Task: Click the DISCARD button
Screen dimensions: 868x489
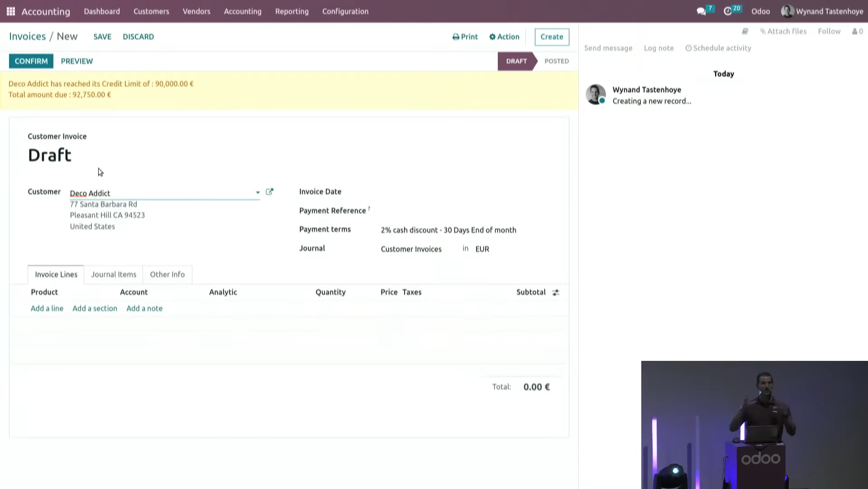Action: click(138, 37)
